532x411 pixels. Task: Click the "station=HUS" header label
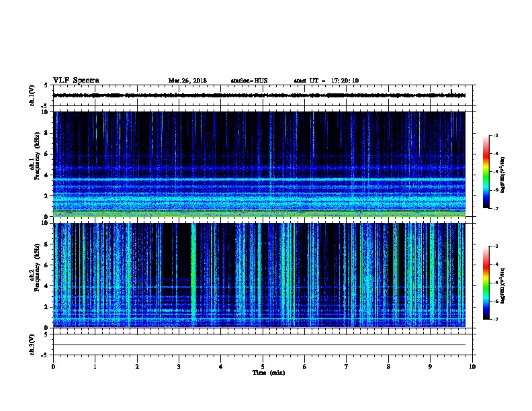[249, 81]
